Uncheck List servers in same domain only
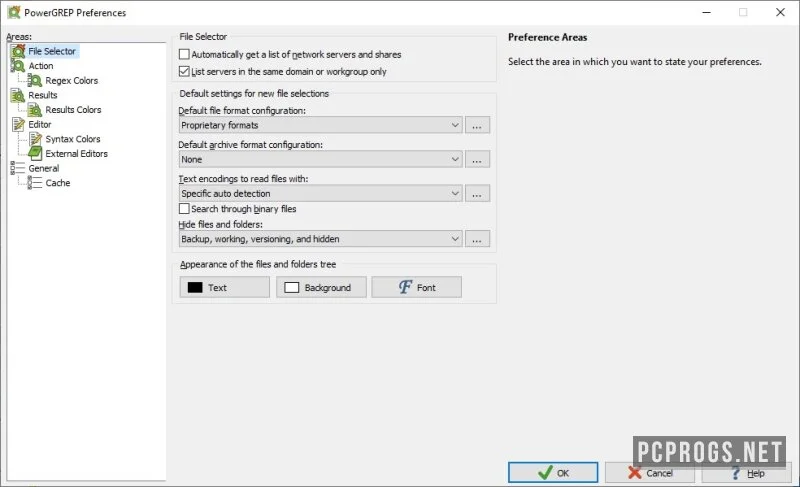 click(184, 71)
